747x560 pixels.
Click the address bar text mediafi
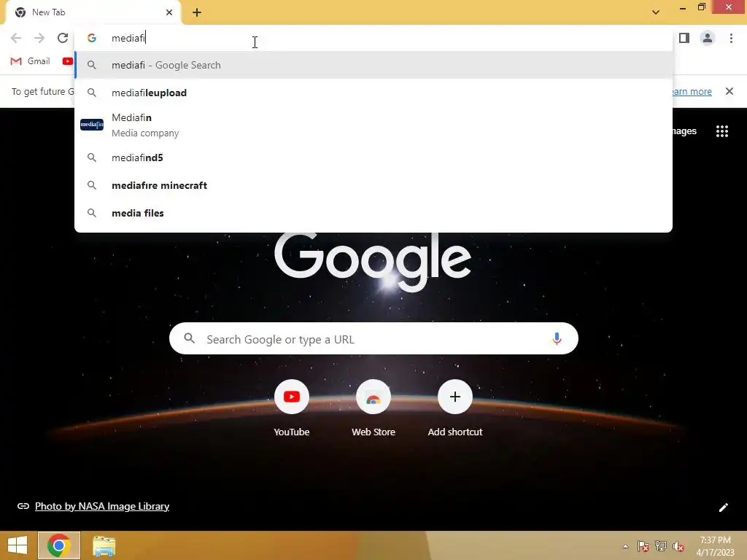128,38
